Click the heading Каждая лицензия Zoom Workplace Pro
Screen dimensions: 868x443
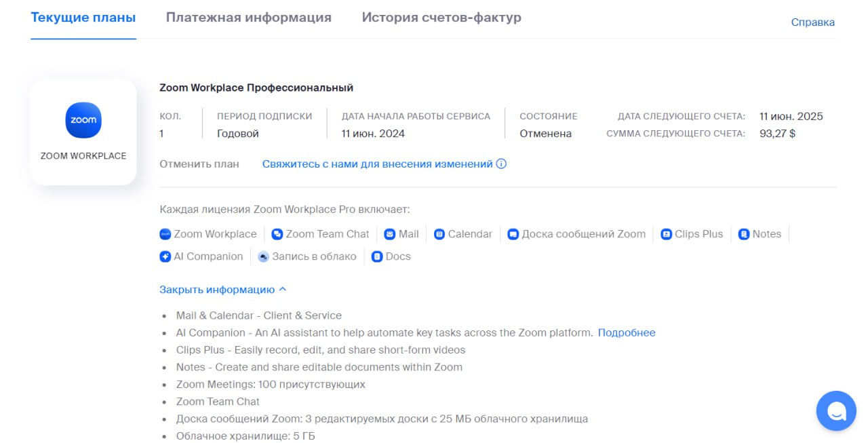tap(284, 210)
